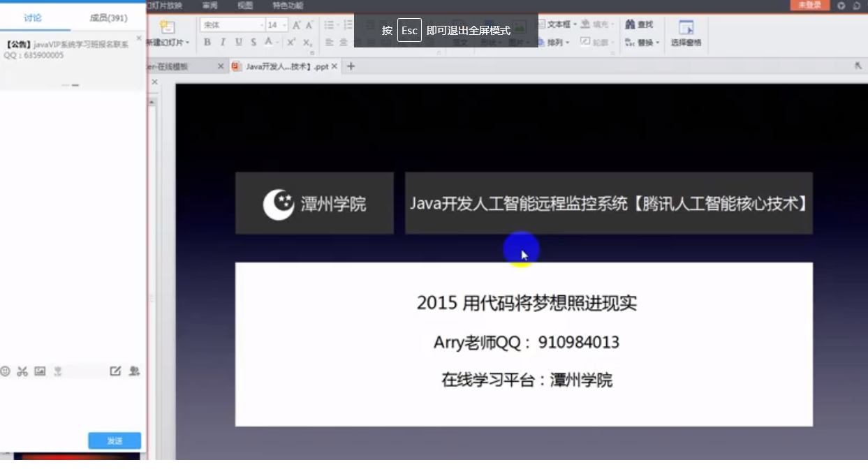Click the bullet list icon
Screen dimensions: 868x476
329,25
